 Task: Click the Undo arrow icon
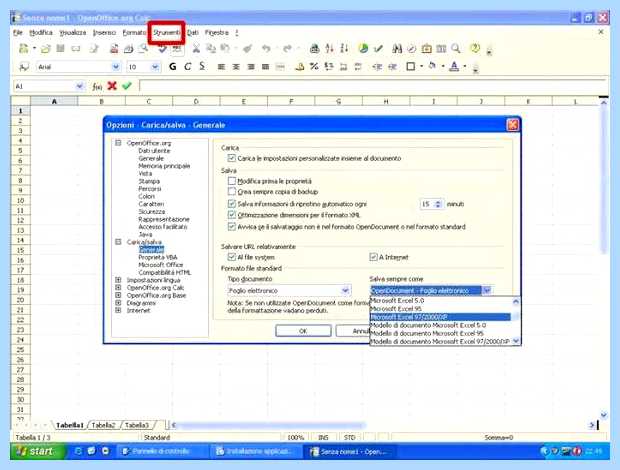click(266, 49)
